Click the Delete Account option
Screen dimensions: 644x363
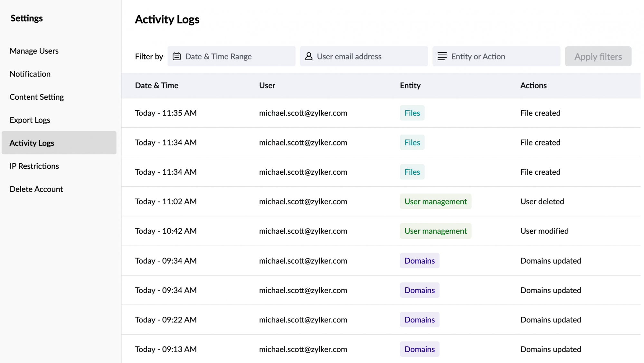click(x=36, y=189)
